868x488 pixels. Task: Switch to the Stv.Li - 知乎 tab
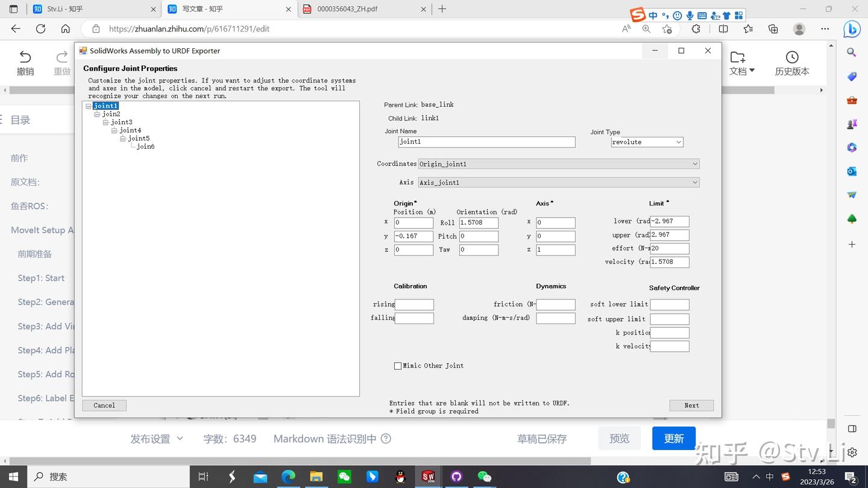click(93, 9)
